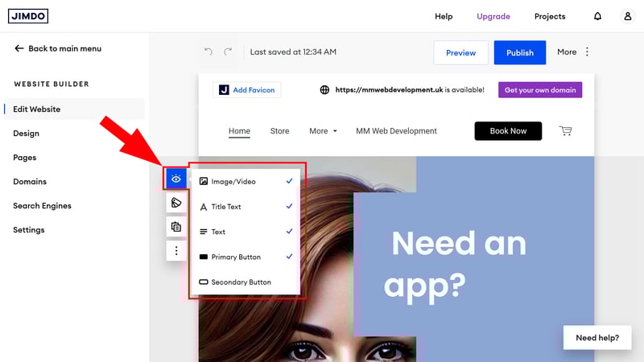This screenshot has width=644, height=362.
Task: Enable the Secondary Button element
Action: click(x=246, y=282)
